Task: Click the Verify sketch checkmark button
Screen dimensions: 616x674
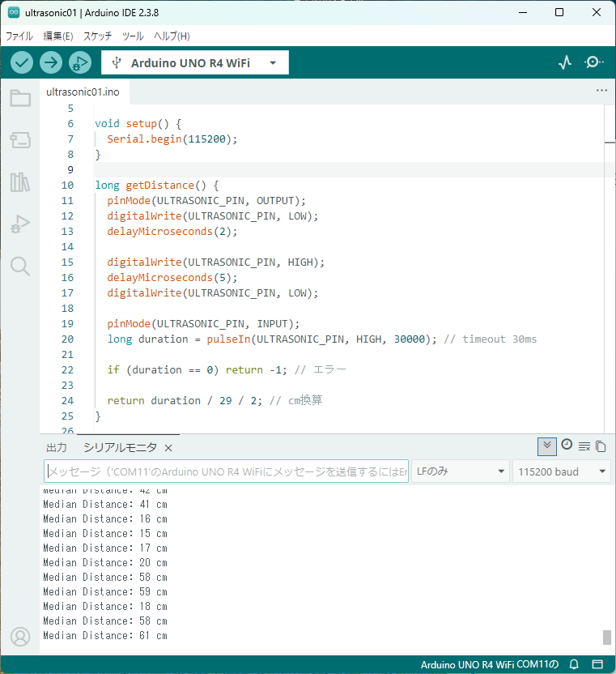Action: tap(22, 62)
